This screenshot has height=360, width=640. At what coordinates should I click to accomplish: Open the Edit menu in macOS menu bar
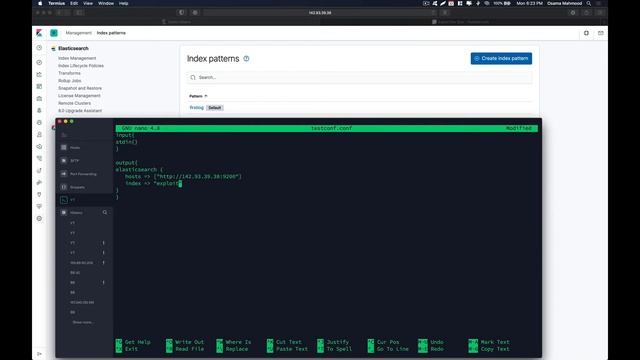pyautogui.click(x=74, y=3)
